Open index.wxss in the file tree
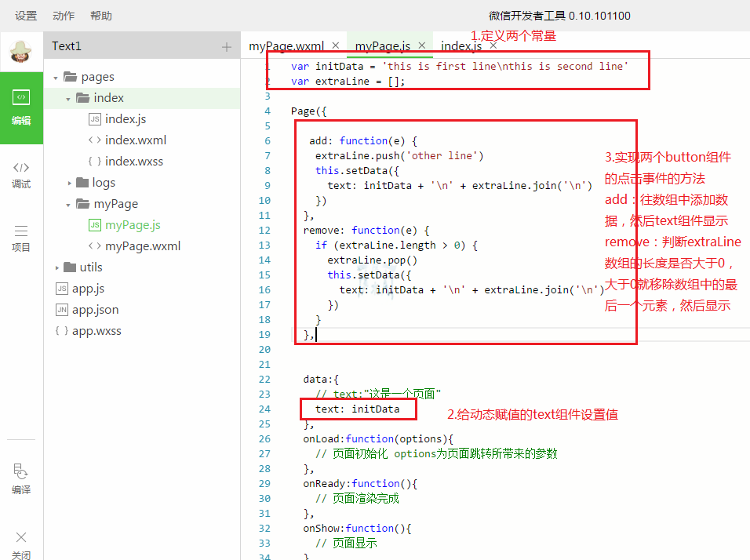750x560 pixels. tap(133, 162)
